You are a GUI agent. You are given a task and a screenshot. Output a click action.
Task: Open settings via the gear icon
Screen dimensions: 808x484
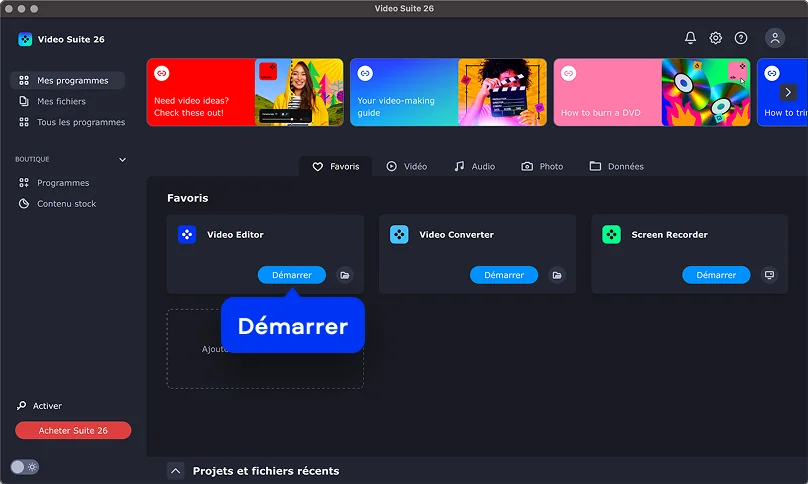pyautogui.click(x=715, y=38)
